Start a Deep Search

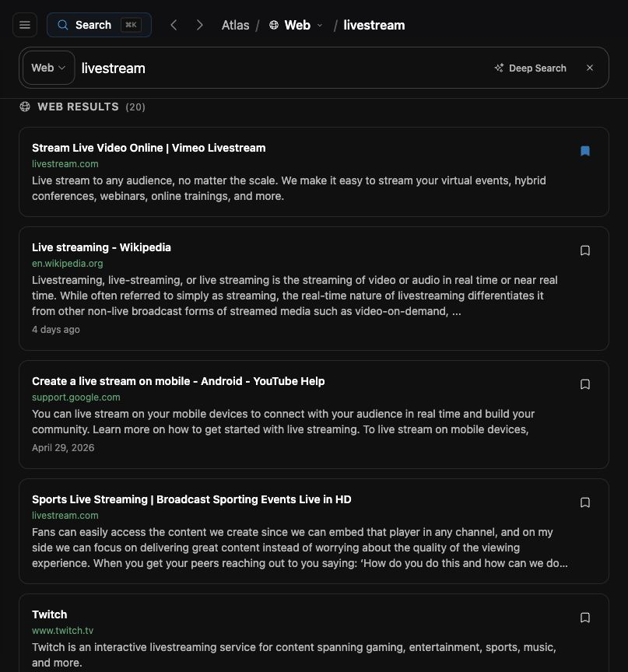click(x=530, y=68)
